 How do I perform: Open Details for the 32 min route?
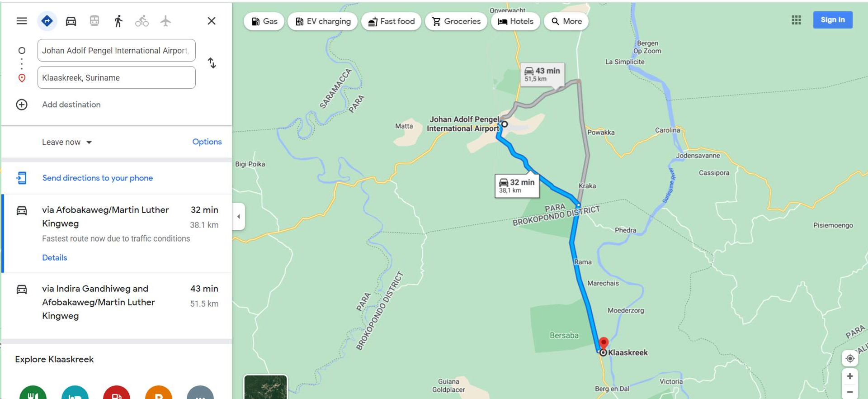tap(55, 257)
